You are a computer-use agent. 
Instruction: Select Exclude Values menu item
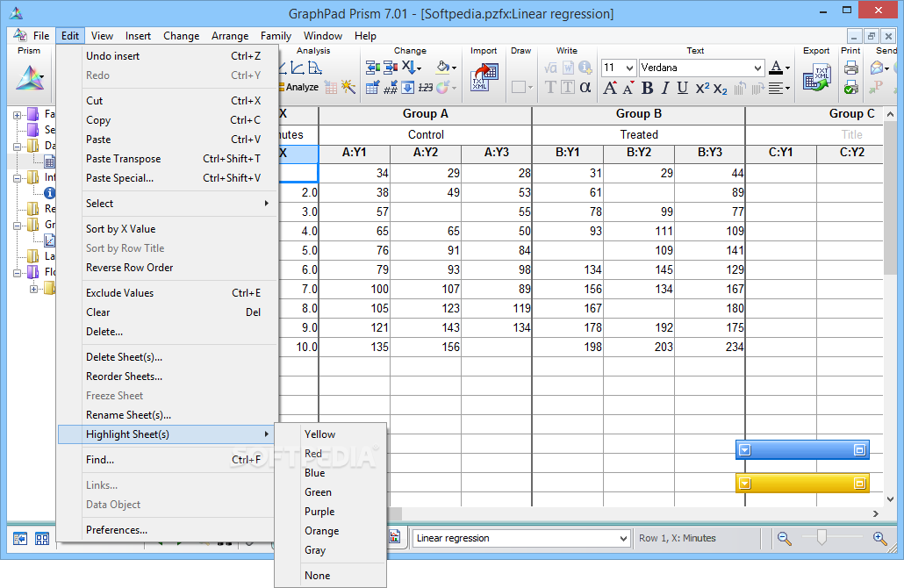click(x=168, y=293)
